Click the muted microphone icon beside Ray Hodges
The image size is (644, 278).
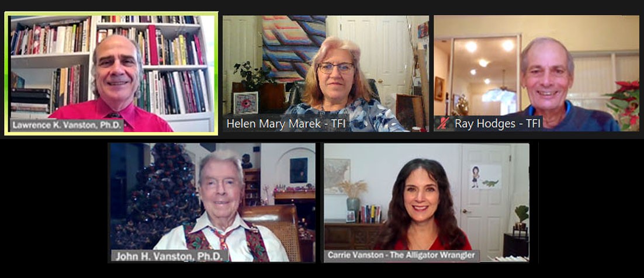click(x=443, y=124)
